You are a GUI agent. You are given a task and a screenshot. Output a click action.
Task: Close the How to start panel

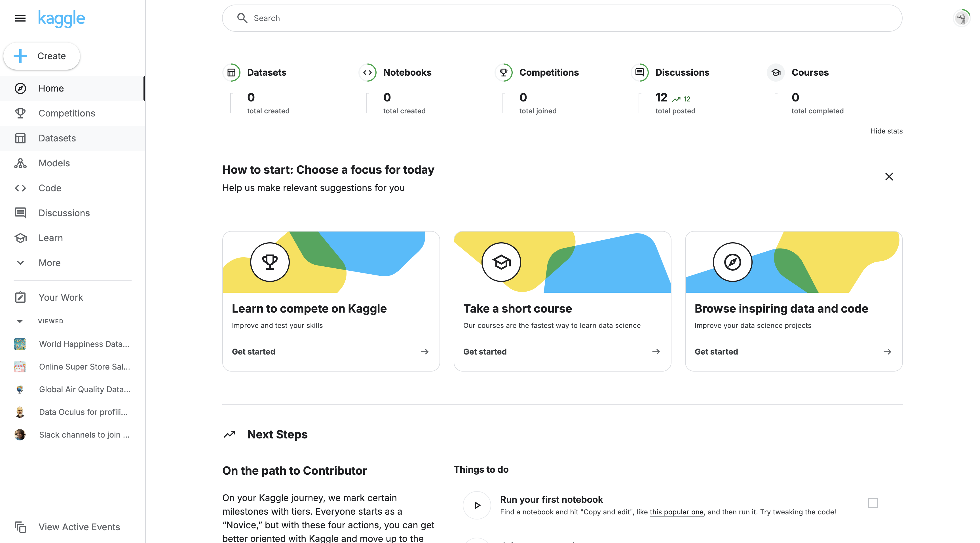point(889,177)
